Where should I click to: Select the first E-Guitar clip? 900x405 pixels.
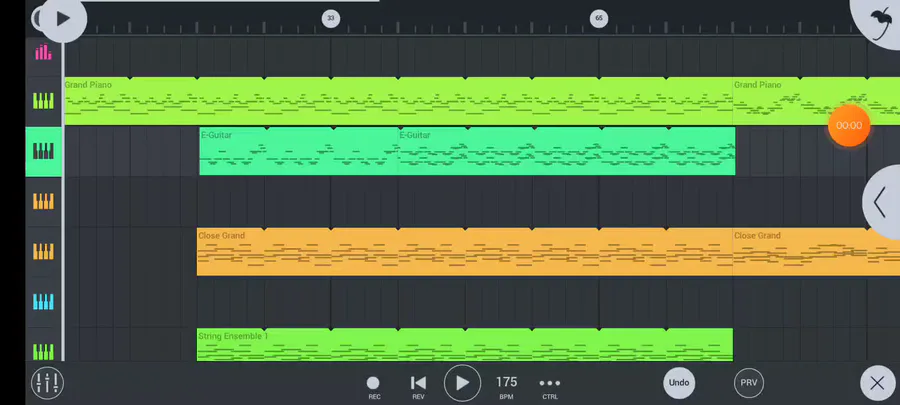tap(298, 151)
